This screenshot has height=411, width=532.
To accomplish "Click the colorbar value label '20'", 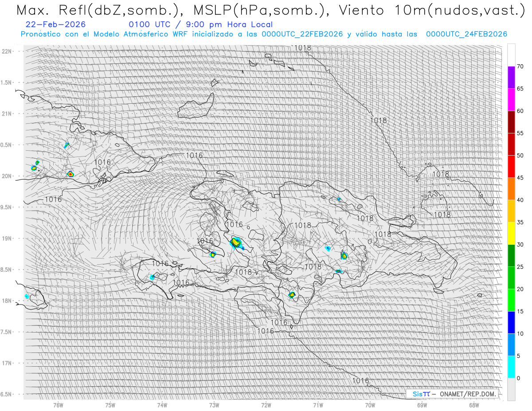I will click(x=520, y=289).
